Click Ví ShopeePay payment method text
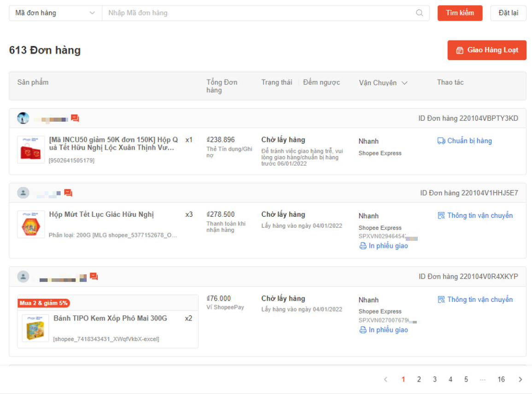Image resolution: width=532 pixels, height=394 pixels. (225, 307)
